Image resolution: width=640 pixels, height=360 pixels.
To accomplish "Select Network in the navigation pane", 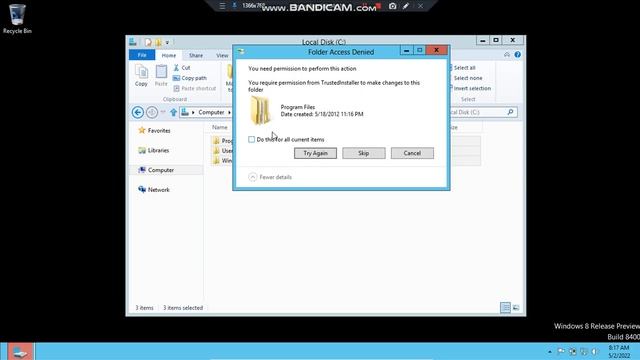I will click(153, 190).
